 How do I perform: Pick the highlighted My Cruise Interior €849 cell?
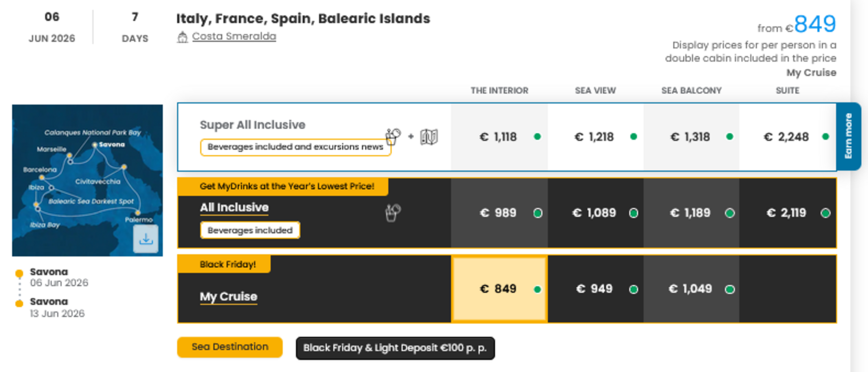[499, 289]
